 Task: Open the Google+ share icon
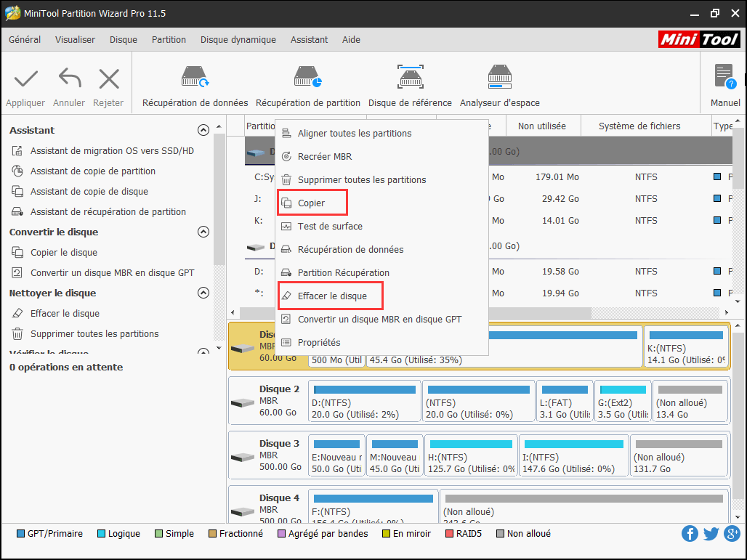coord(732,533)
